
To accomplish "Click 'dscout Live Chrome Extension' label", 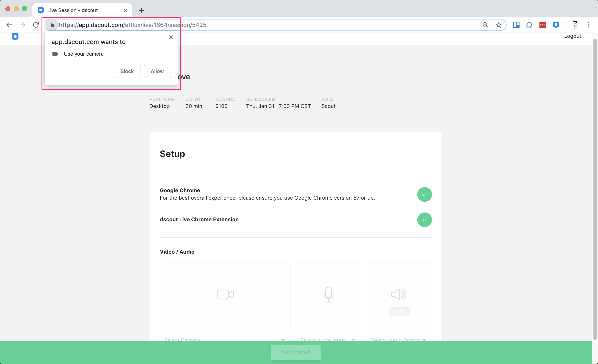I will coord(199,220).
